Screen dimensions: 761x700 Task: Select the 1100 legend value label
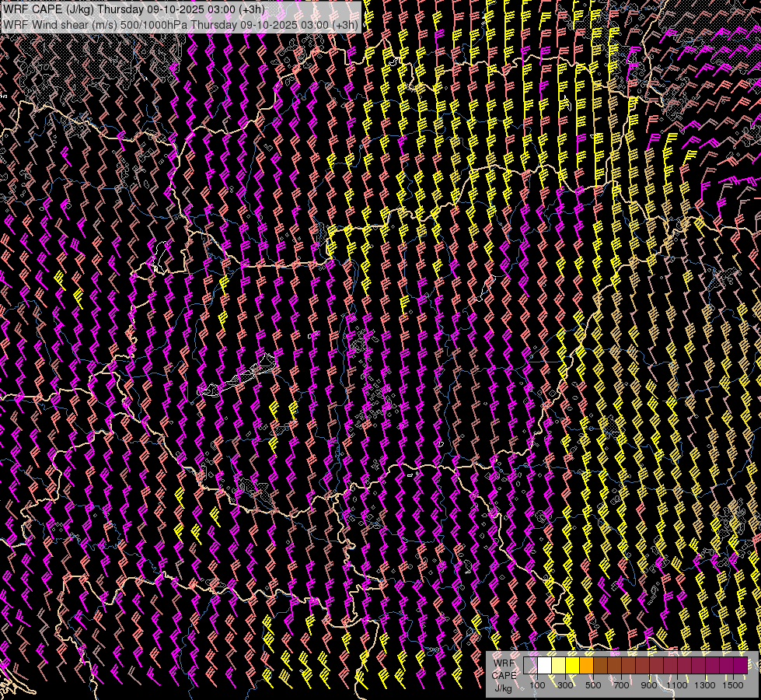pyautogui.click(x=677, y=685)
